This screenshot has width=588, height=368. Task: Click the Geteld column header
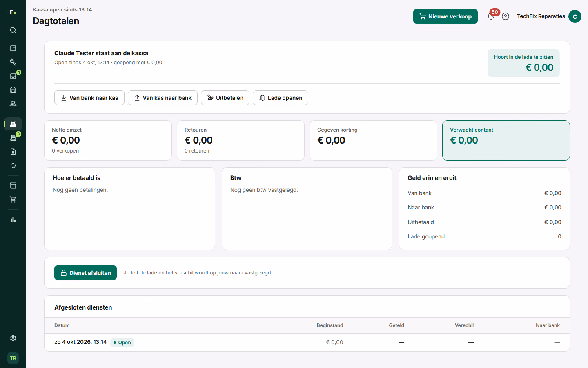pos(396,325)
